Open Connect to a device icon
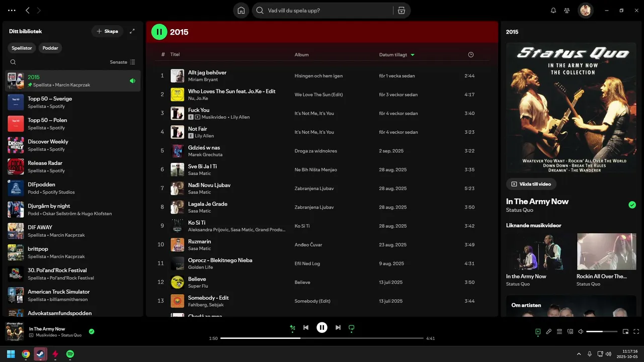This screenshot has width=644, height=362. (570, 332)
